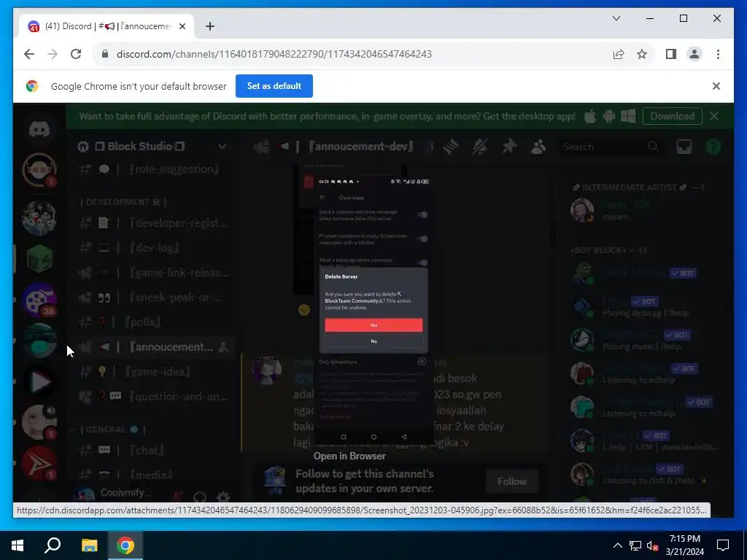Open File Explorer from taskbar
The image size is (747, 560).
click(89, 545)
